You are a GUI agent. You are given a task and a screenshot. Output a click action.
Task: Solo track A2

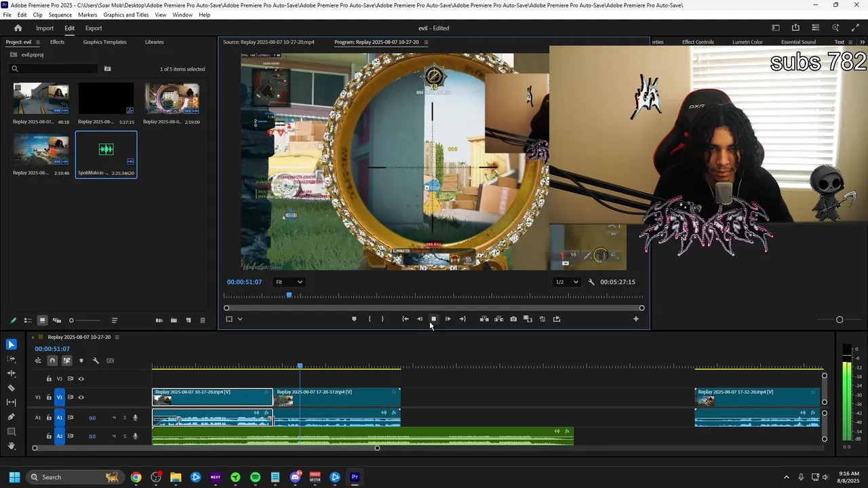pyautogui.click(x=125, y=436)
